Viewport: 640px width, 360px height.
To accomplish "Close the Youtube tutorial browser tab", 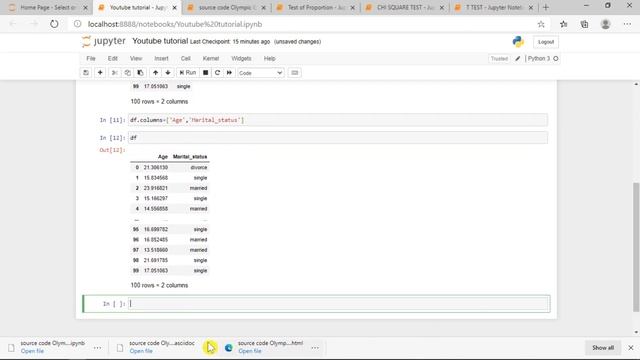I will (175, 8).
